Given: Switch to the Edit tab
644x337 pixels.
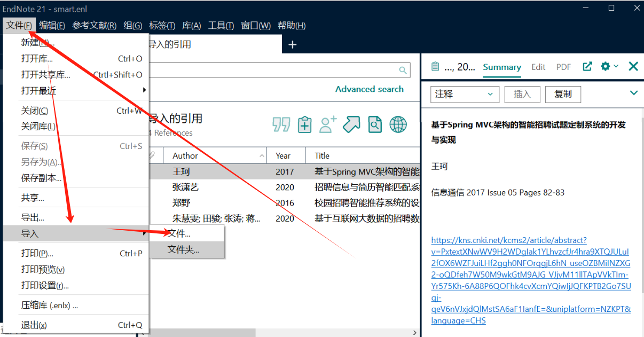Looking at the screenshot, I should (x=538, y=67).
